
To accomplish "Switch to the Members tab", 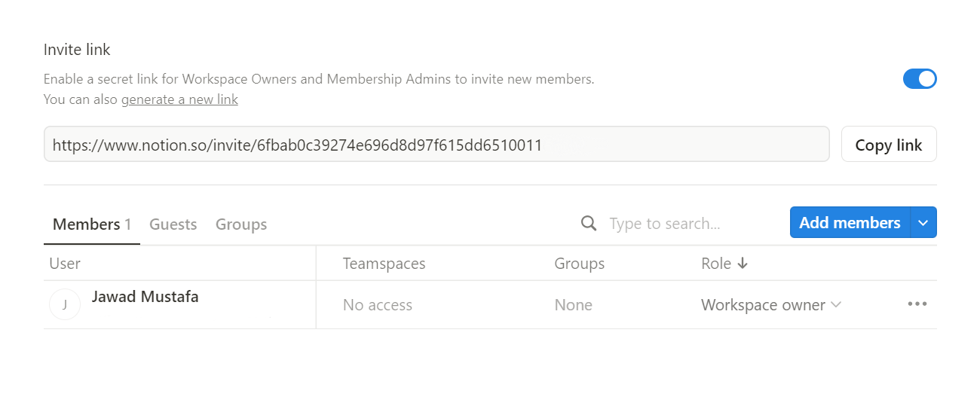I will coord(91,224).
